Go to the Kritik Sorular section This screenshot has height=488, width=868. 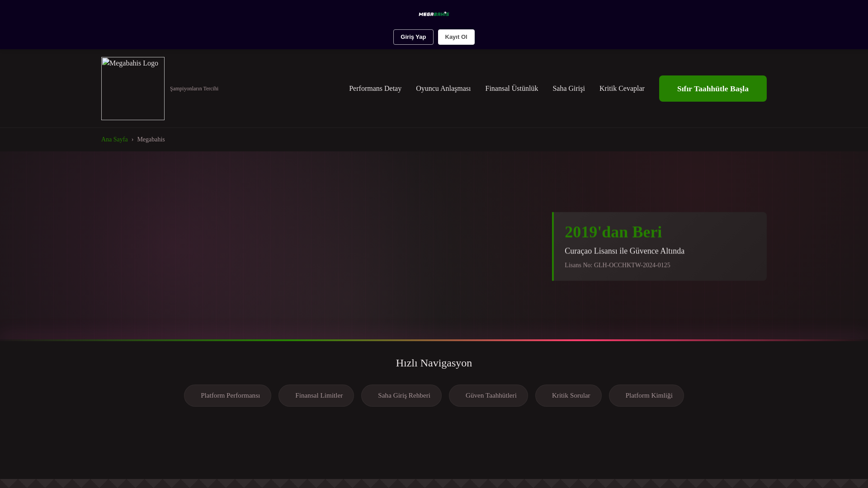pyautogui.click(x=568, y=395)
